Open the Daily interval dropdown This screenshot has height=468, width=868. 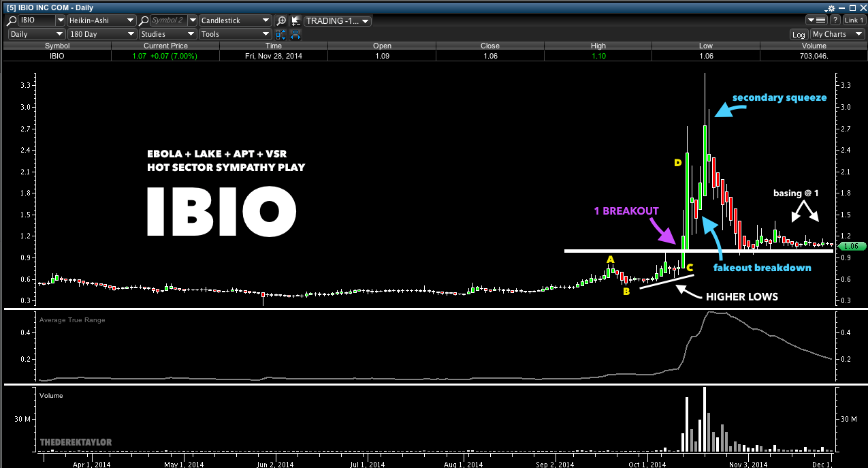(x=36, y=34)
